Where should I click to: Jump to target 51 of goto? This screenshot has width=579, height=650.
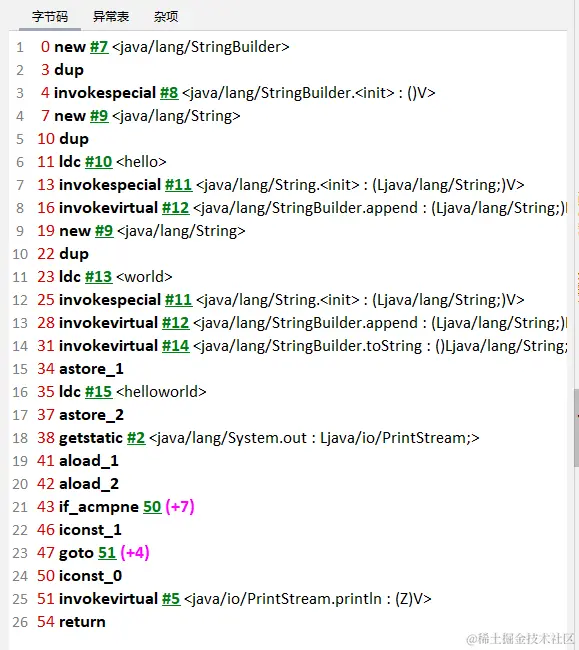(x=107, y=553)
